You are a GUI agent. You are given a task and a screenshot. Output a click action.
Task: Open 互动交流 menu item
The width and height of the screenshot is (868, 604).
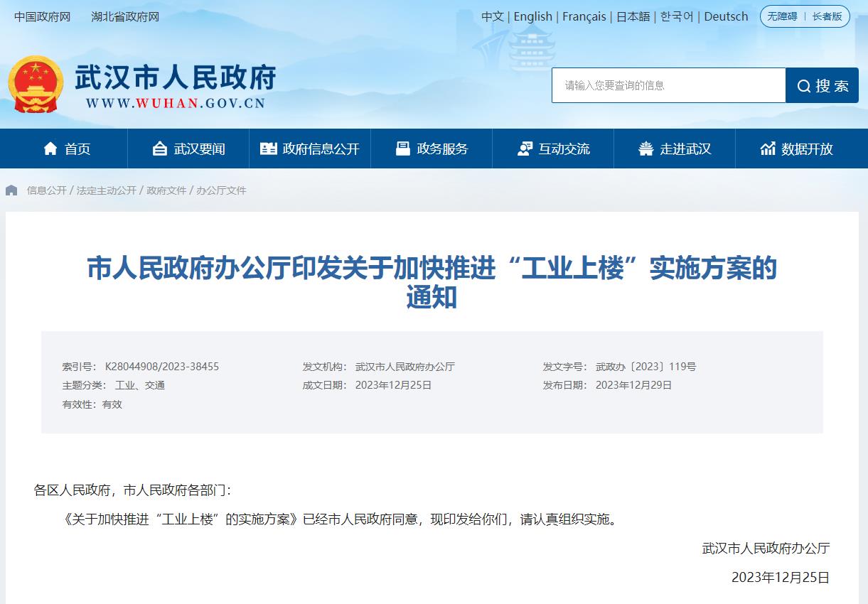[x=553, y=149]
